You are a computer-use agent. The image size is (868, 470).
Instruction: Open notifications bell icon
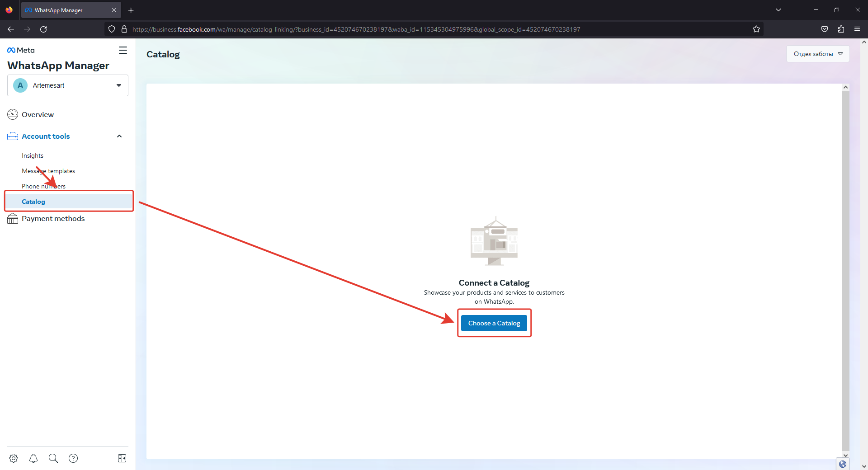click(x=33, y=458)
